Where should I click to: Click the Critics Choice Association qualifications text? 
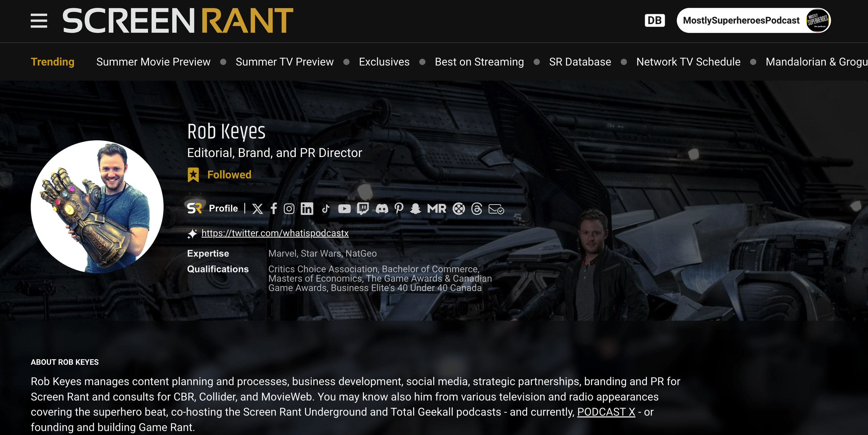[380, 279]
